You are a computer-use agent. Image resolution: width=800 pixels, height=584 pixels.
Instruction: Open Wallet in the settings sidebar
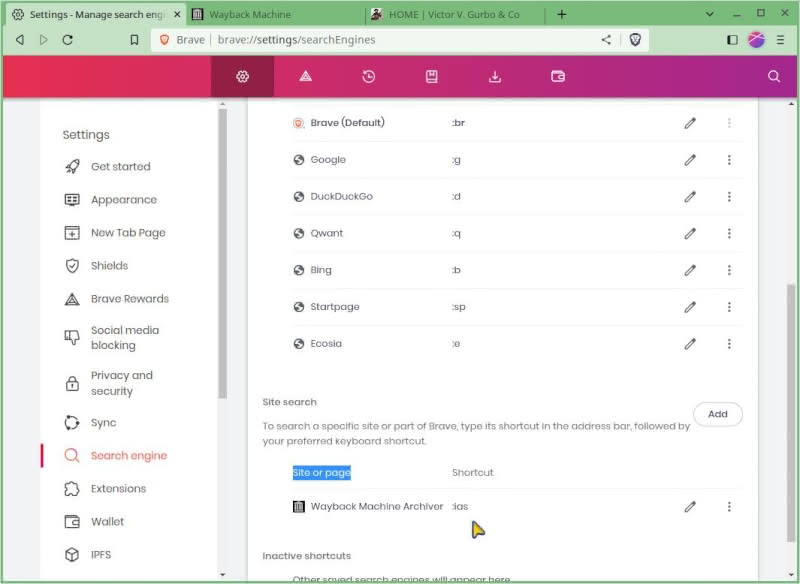pyautogui.click(x=108, y=522)
